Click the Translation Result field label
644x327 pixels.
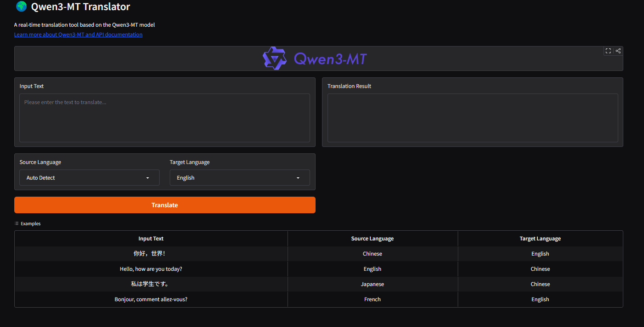pyautogui.click(x=349, y=86)
